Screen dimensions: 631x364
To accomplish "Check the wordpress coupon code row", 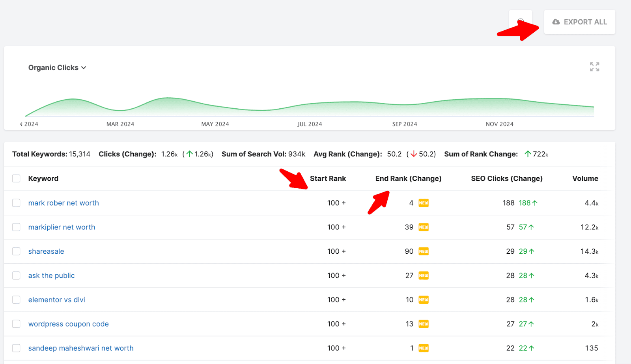I will click(16, 324).
